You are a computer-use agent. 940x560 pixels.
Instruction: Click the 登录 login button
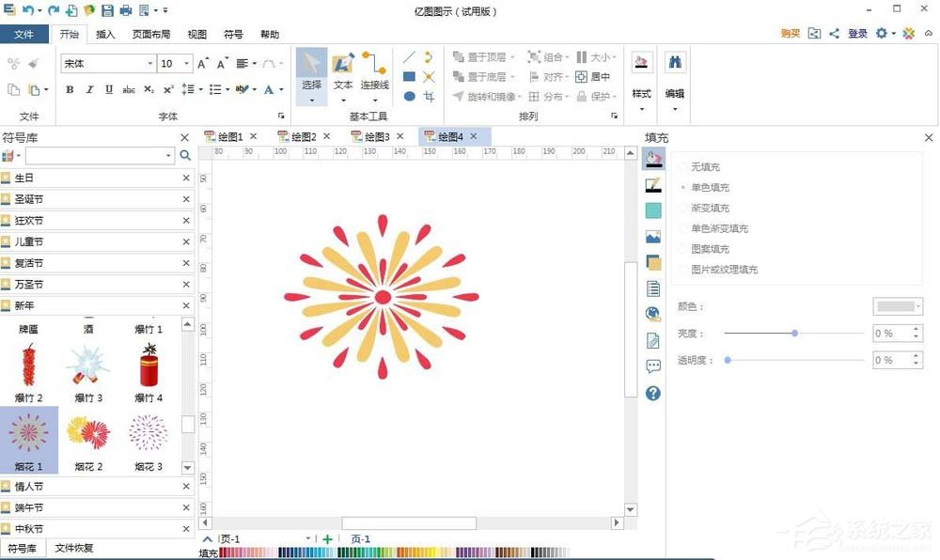[x=857, y=32]
